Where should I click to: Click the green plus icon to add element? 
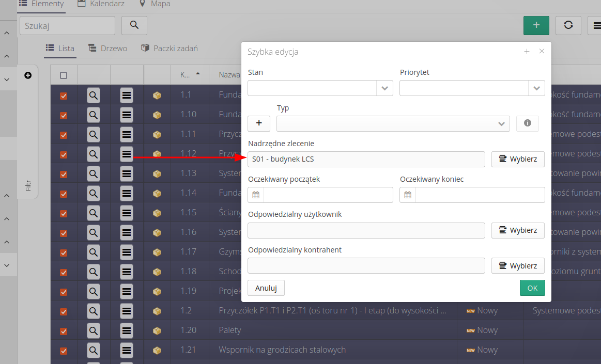pos(536,25)
